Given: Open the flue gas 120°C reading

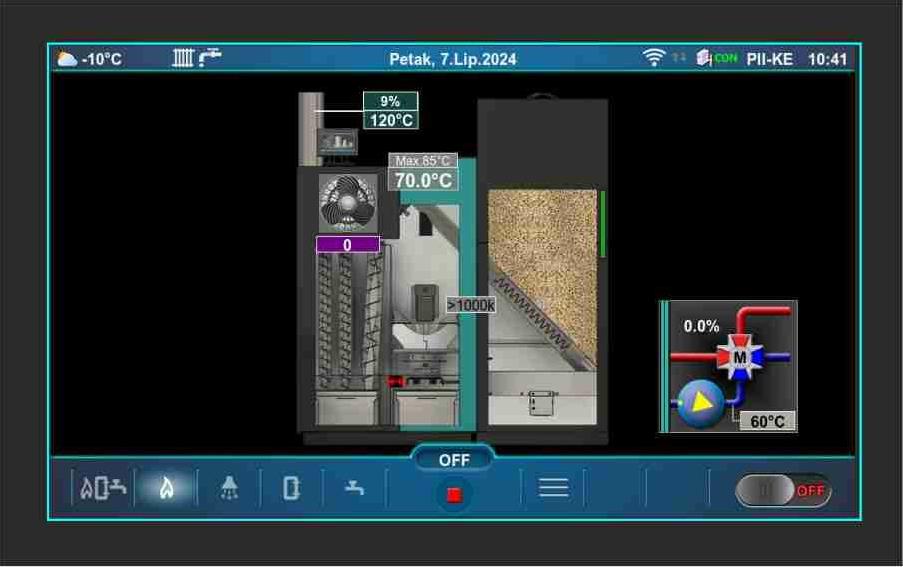Looking at the screenshot, I should [391, 120].
